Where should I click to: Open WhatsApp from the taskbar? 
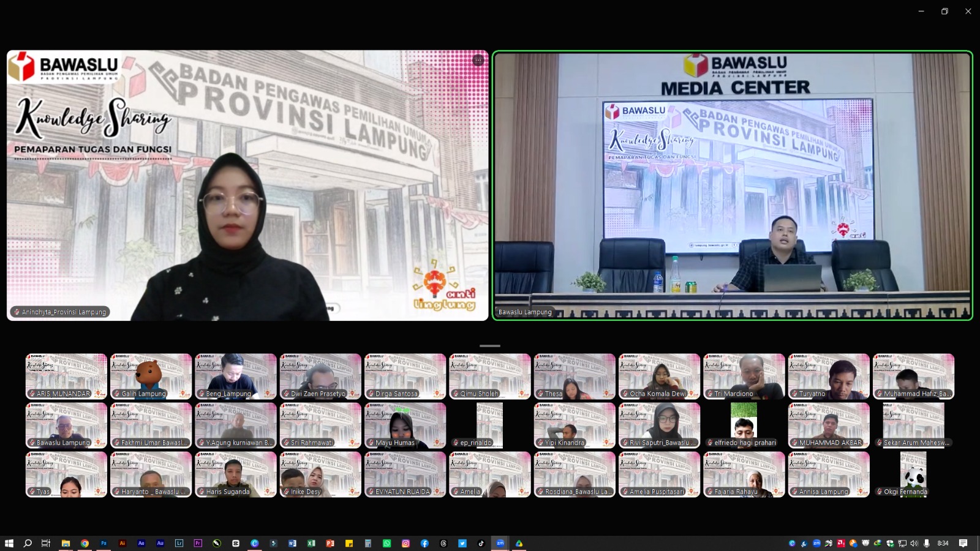pyautogui.click(x=386, y=543)
